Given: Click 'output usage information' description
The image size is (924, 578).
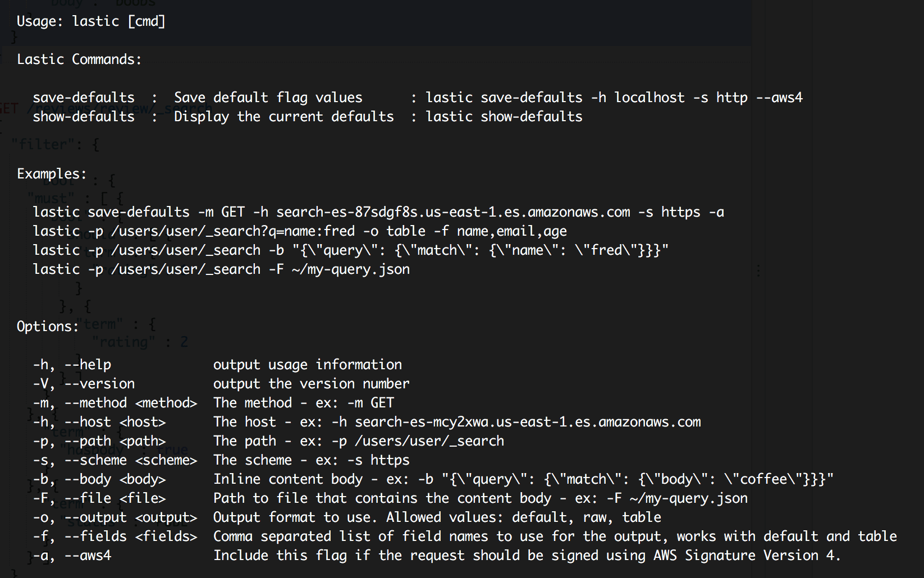Looking at the screenshot, I should click(x=308, y=365).
